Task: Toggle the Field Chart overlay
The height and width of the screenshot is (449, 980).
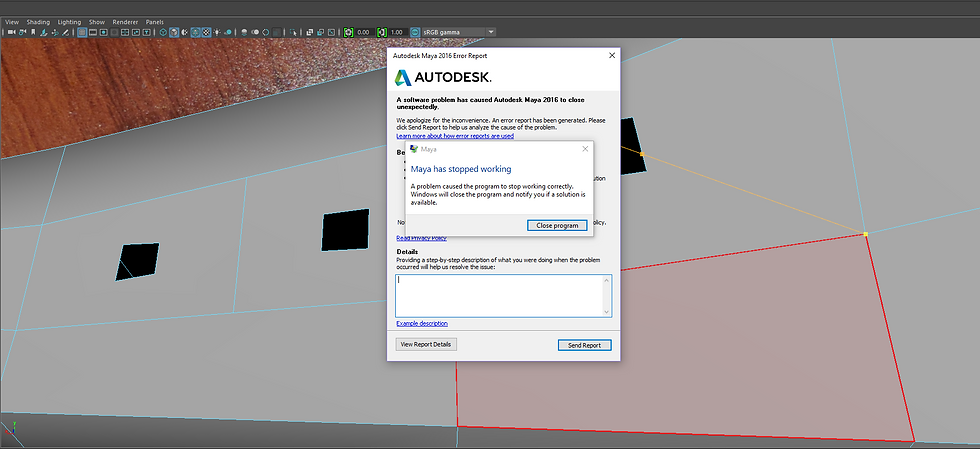Action: click(125, 31)
